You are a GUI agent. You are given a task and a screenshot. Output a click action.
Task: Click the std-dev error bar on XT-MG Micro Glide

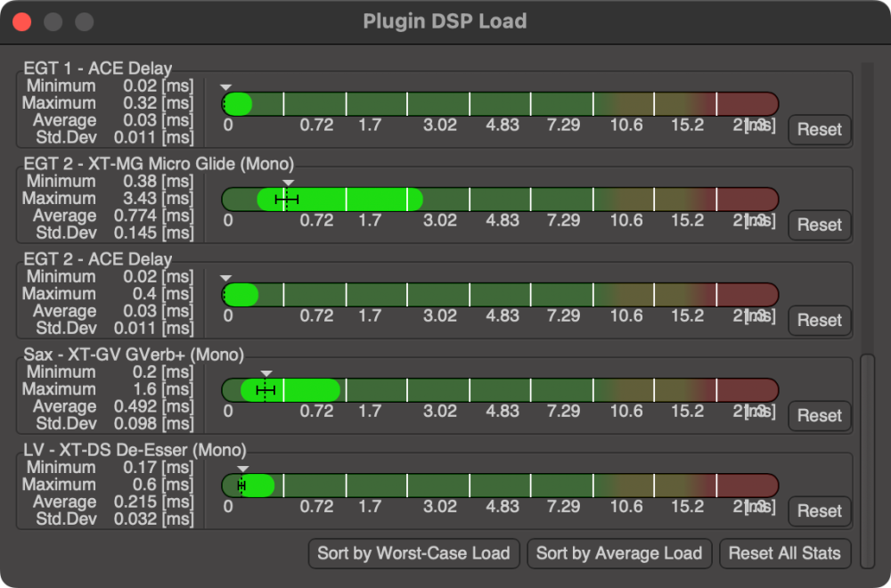[287, 200]
